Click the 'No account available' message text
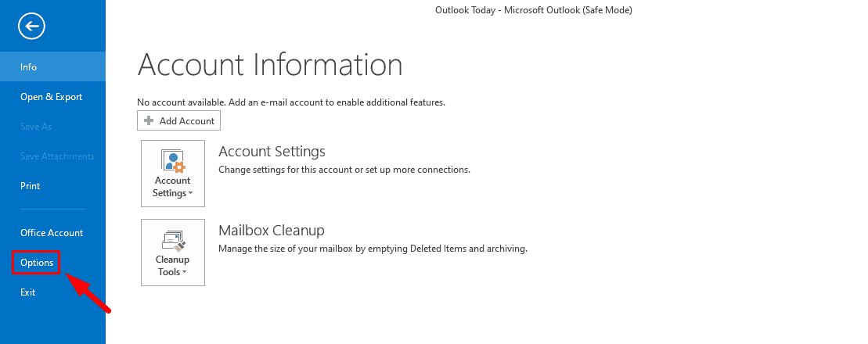Image resolution: width=868 pixels, height=344 pixels. [x=291, y=102]
